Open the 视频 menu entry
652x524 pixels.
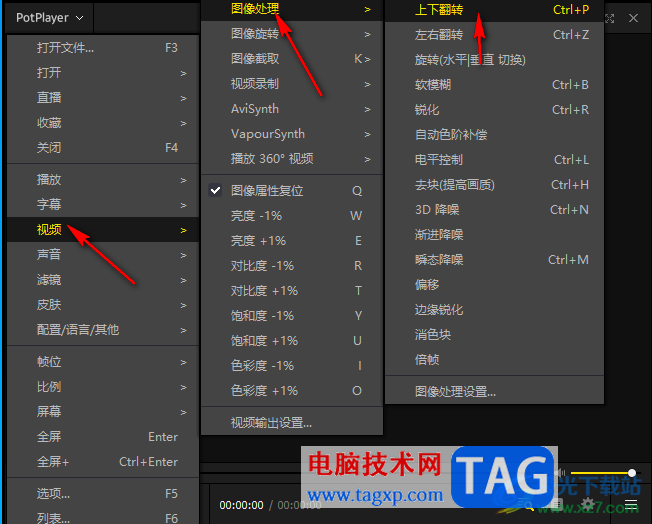pyautogui.click(x=103, y=230)
